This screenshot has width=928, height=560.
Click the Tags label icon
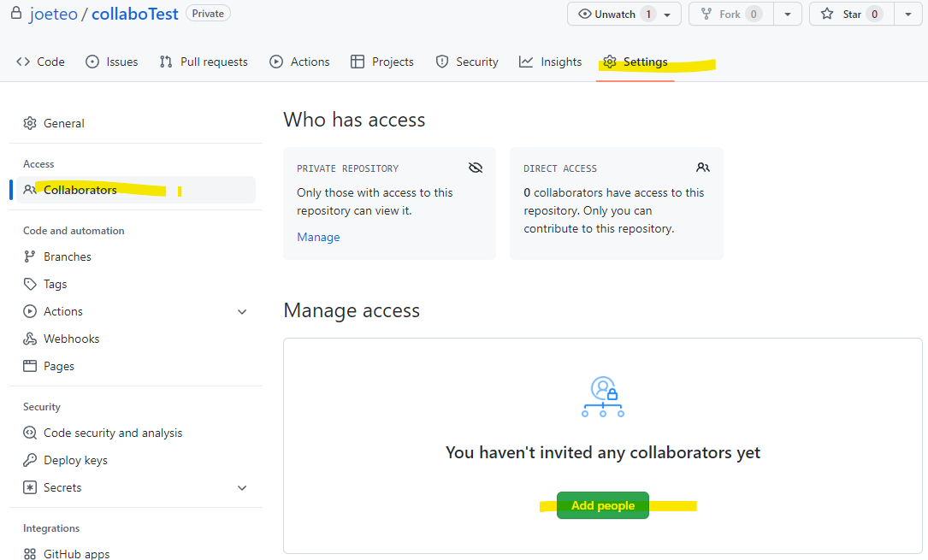30,284
